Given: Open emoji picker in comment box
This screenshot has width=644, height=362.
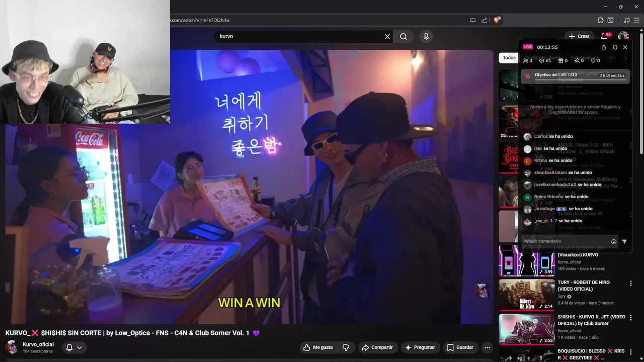Looking at the screenshot, I should pos(614,241).
